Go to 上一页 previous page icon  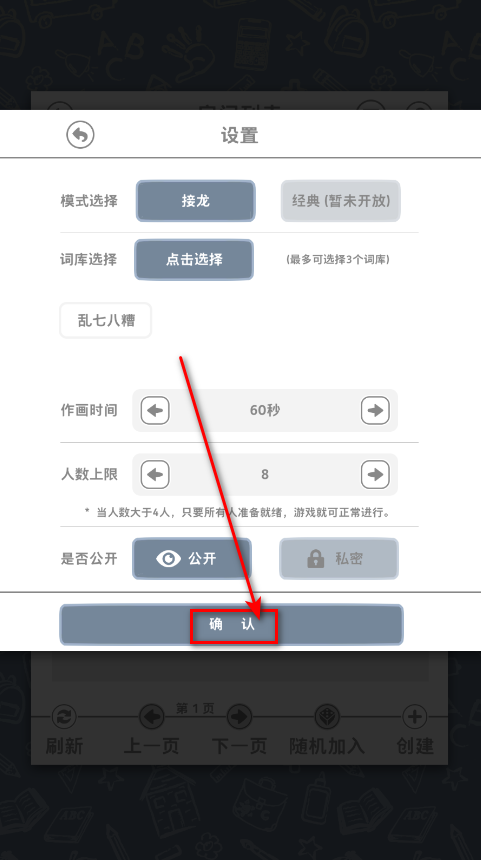coord(151,717)
